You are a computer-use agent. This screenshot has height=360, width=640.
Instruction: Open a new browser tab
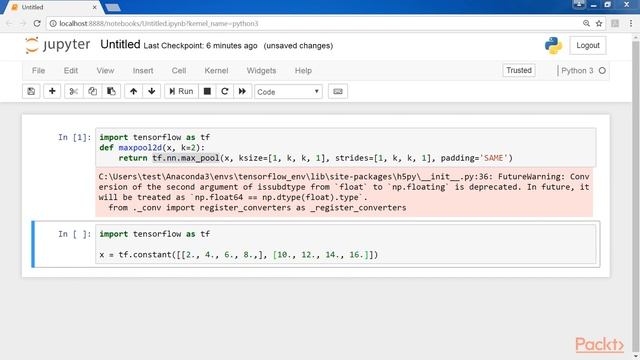113,7
